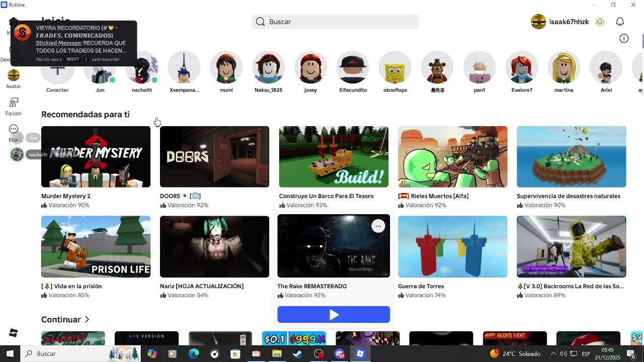This screenshot has width=644, height=362.
Task: Click the info circle icon at top right
Action: coord(624,39)
